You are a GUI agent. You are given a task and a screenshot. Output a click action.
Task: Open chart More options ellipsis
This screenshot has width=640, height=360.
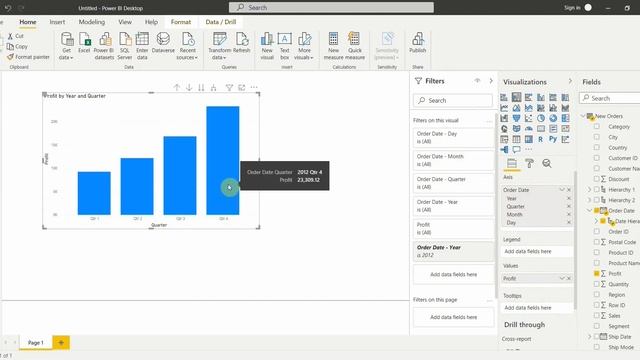point(254,87)
